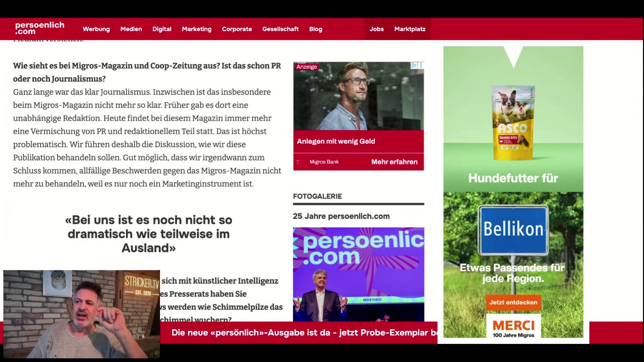Click the small Migros Bank logo in the ad

point(300,162)
